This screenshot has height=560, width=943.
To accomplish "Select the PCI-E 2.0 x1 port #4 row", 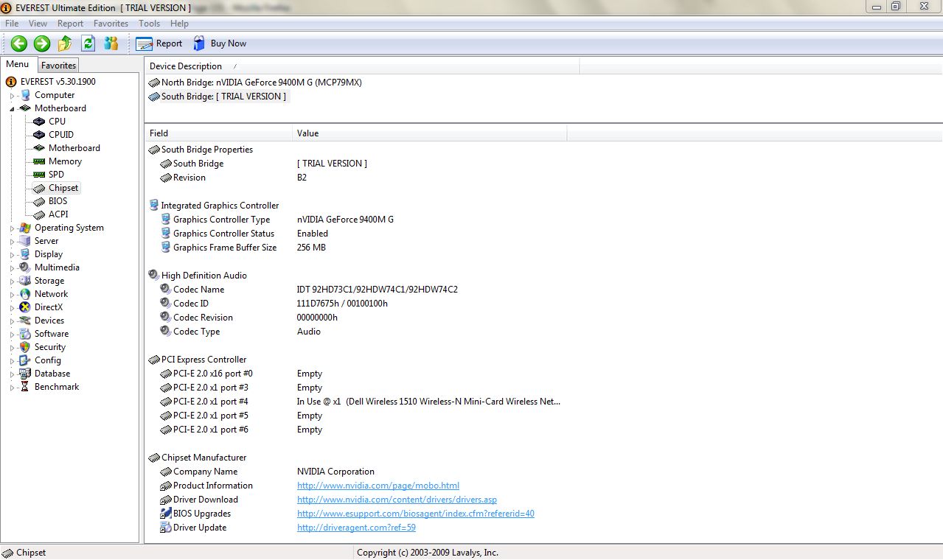I will (x=361, y=402).
